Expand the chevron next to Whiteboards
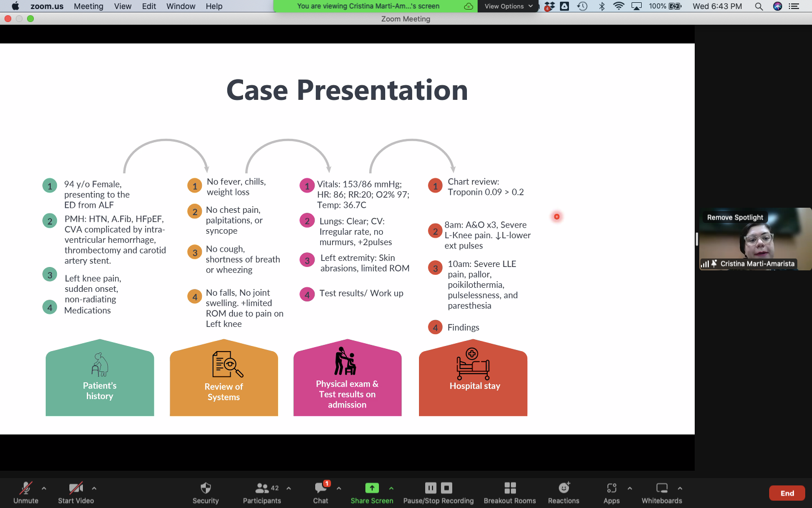 click(x=680, y=488)
